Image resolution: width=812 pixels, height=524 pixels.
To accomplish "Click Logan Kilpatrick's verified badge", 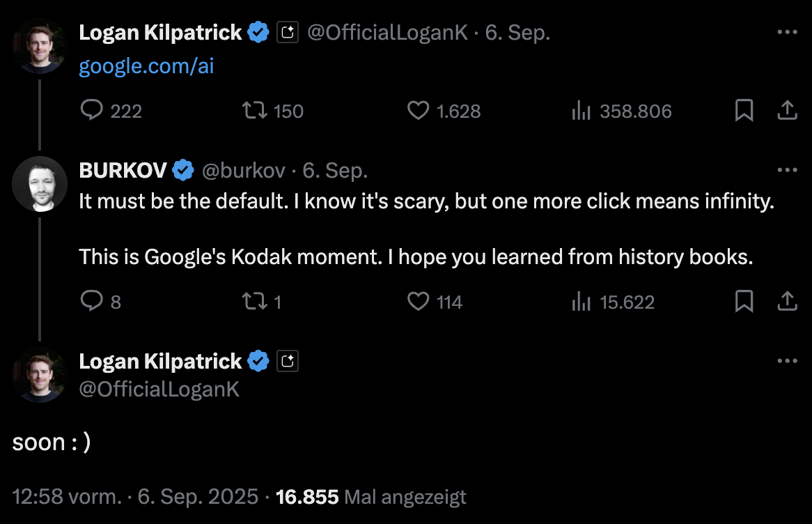I will (x=258, y=31).
